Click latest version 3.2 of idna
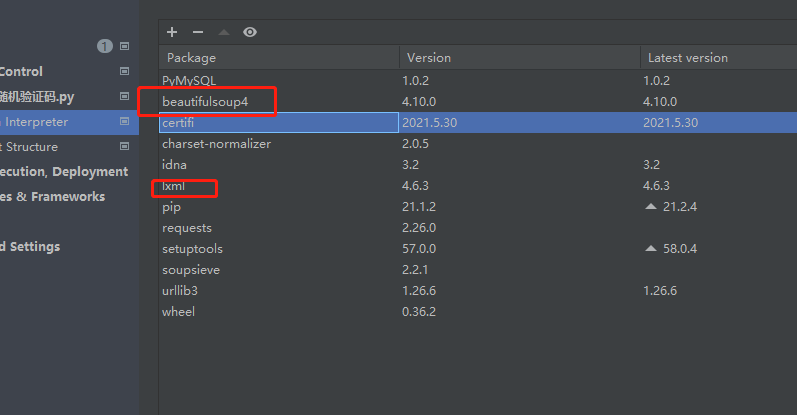 coord(651,165)
